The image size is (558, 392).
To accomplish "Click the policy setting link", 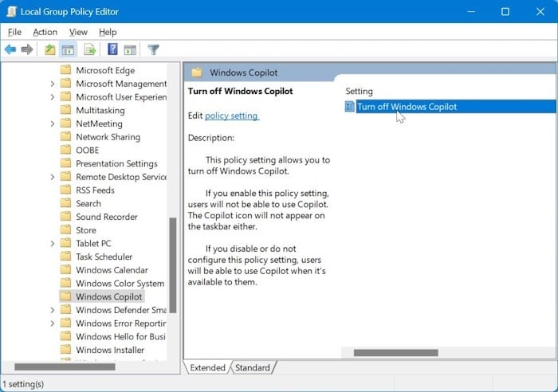I will (x=231, y=116).
